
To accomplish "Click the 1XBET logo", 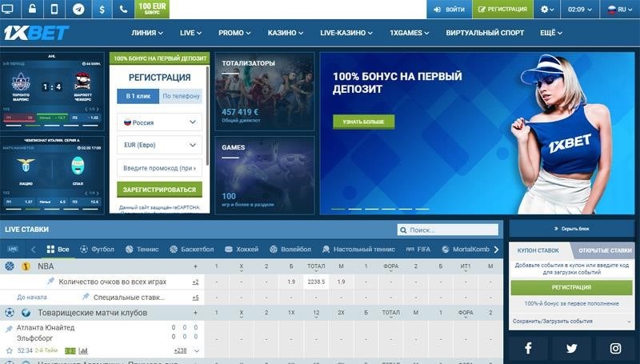I will pos(36,33).
